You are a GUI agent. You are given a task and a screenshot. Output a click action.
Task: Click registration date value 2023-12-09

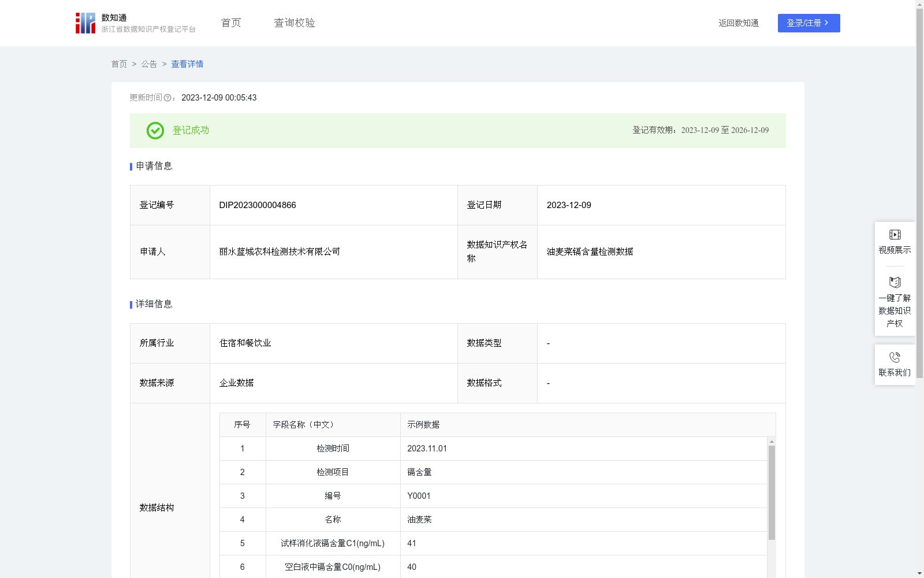pos(569,205)
